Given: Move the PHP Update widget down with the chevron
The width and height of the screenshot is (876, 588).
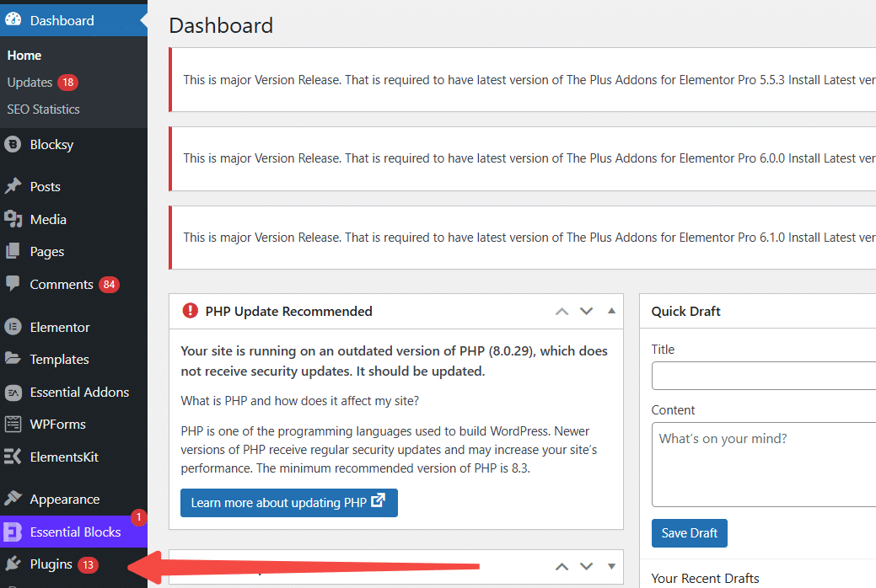Looking at the screenshot, I should tap(586, 311).
